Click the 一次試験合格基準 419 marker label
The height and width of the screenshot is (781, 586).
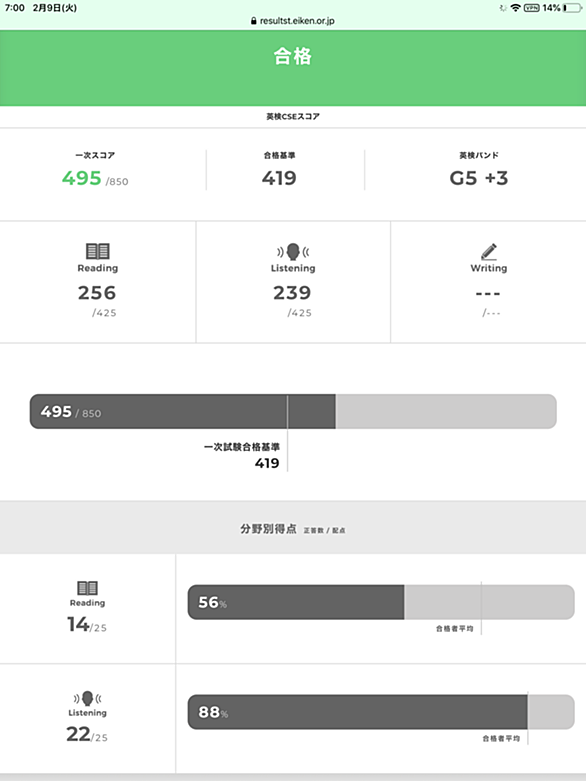242,455
